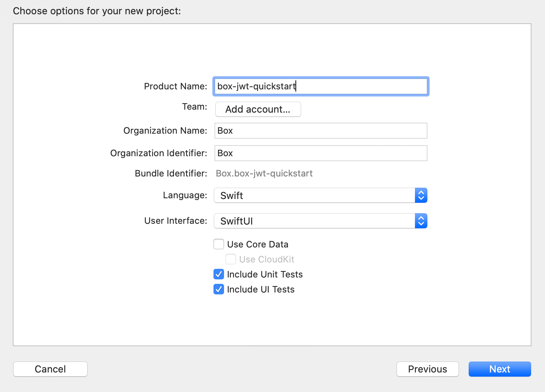Enable the Use Core Data checkbox

click(218, 244)
